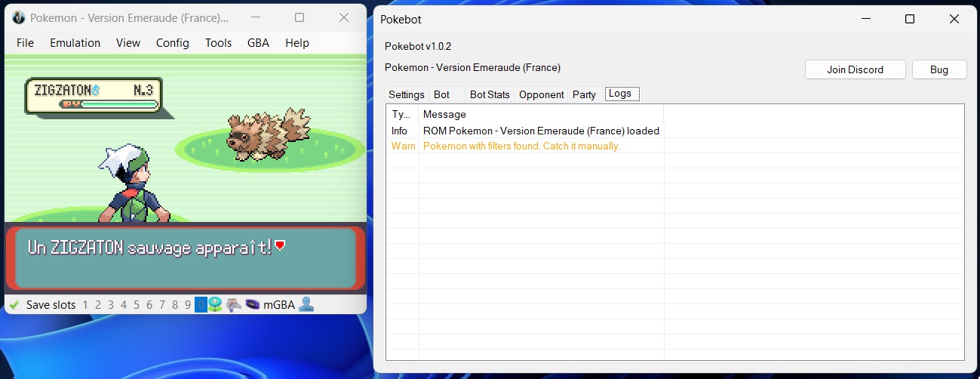
Task: Select save slot 4 in the status bar
Action: click(124, 305)
